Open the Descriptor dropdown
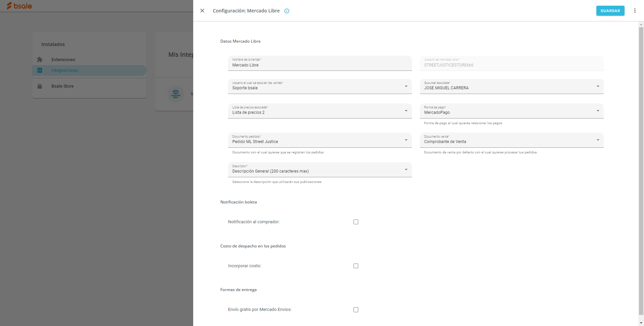The width and height of the screenshot is (644, 326). [x=320, y=170]
